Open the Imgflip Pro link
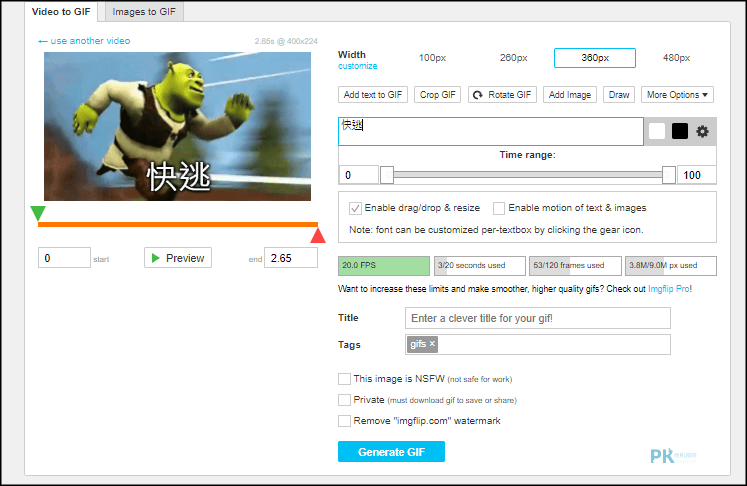Screen dimensions: 747x486 pyautogui.click(x=669, y=289)
